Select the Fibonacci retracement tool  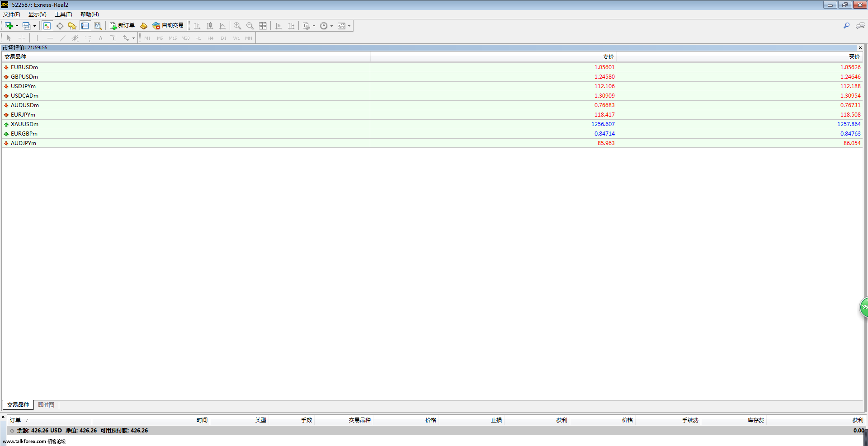[88, 38]
